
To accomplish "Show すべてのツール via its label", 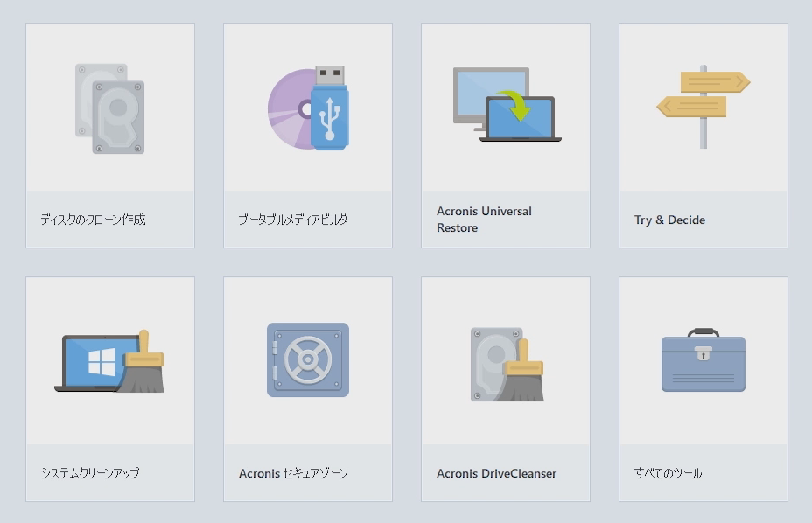I will pos(668,473).
